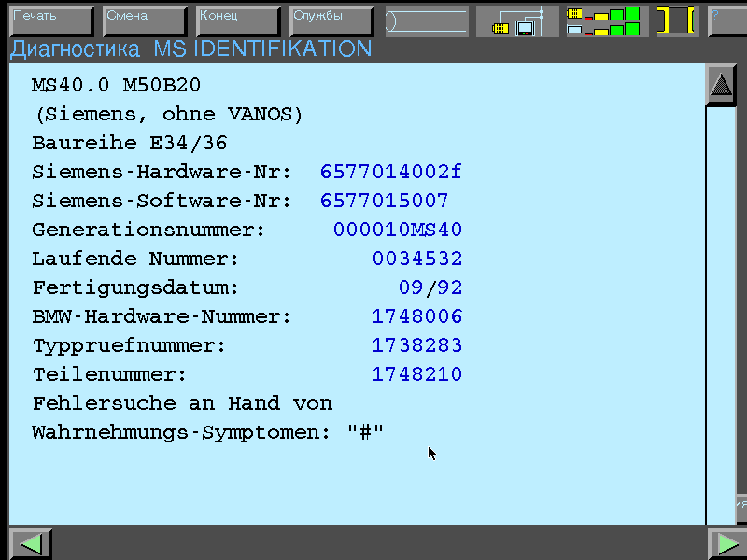Click the cylinder-shaped status field in toolbar
This screenshot has height=560, width=747.
(426, 21)
